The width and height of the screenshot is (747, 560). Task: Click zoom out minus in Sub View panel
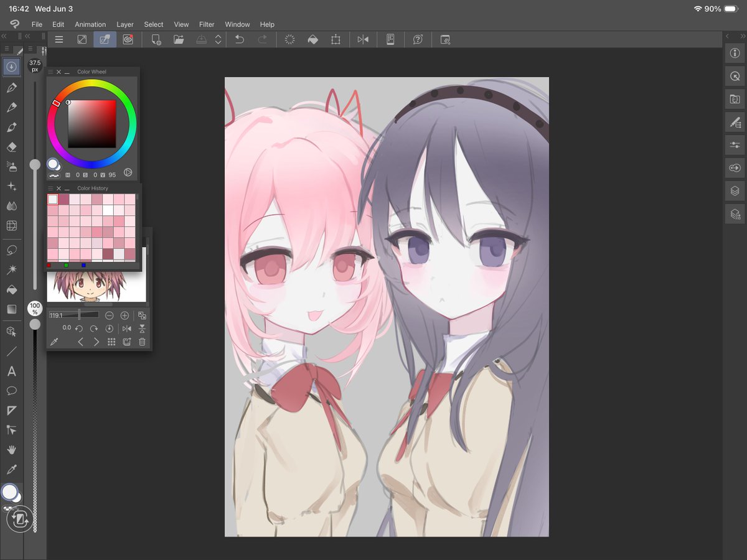pos(109,315)
